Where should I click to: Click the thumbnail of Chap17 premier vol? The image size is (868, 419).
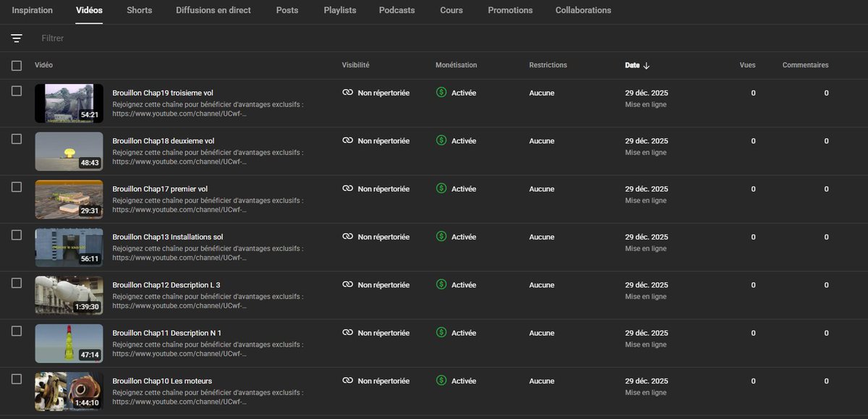(x=69, y=199)
